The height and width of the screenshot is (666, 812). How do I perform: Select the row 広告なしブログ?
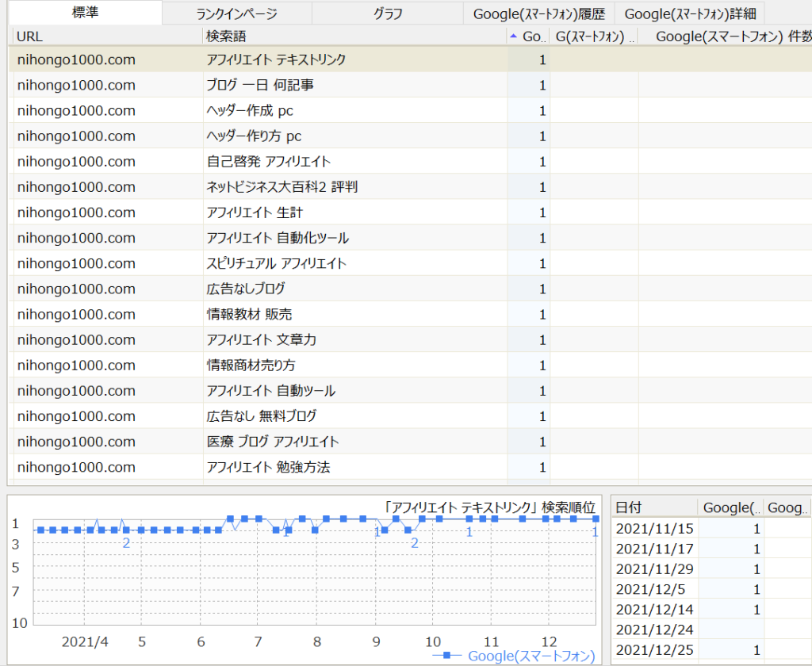[x=410, y=289]
